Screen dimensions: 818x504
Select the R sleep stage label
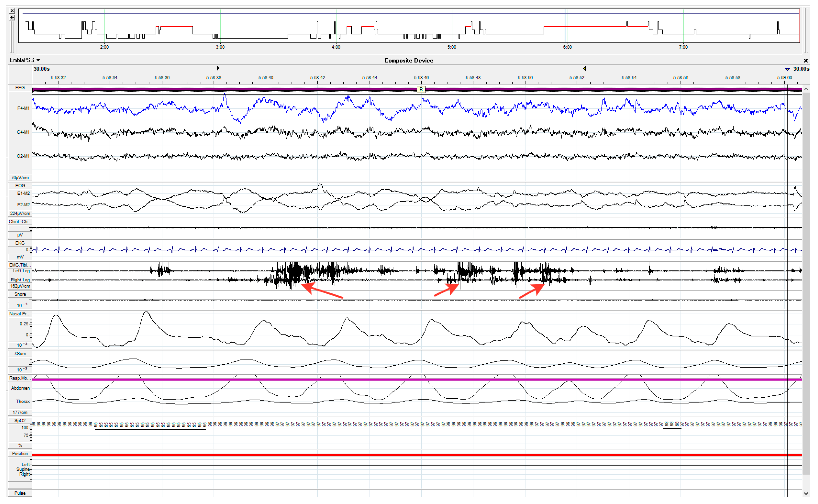pos(421,89)
